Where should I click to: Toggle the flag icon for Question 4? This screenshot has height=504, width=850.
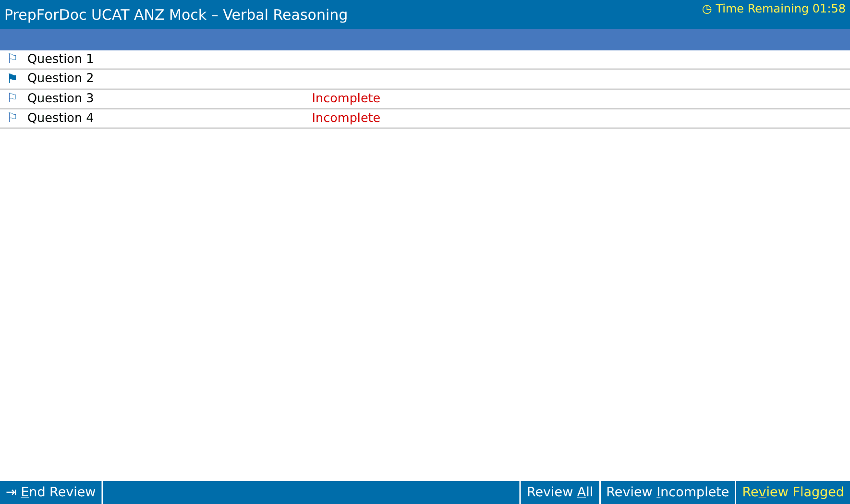coord(12,118)
